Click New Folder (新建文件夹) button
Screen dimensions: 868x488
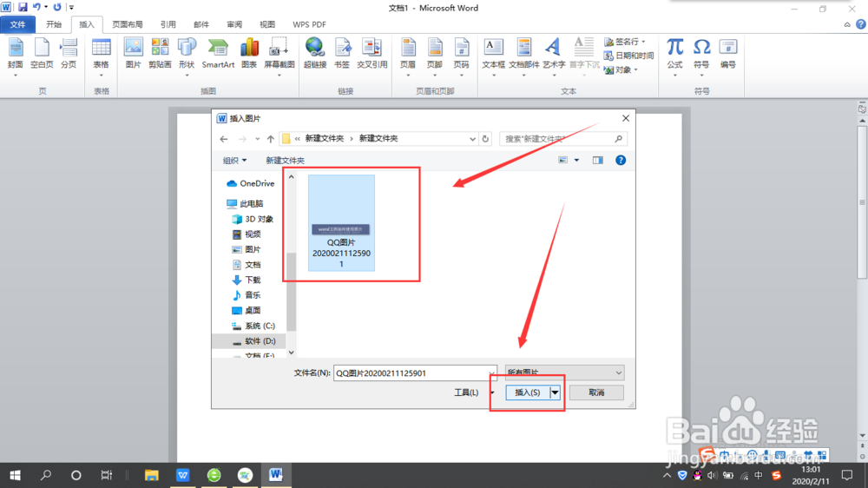[x=285, y=160]
